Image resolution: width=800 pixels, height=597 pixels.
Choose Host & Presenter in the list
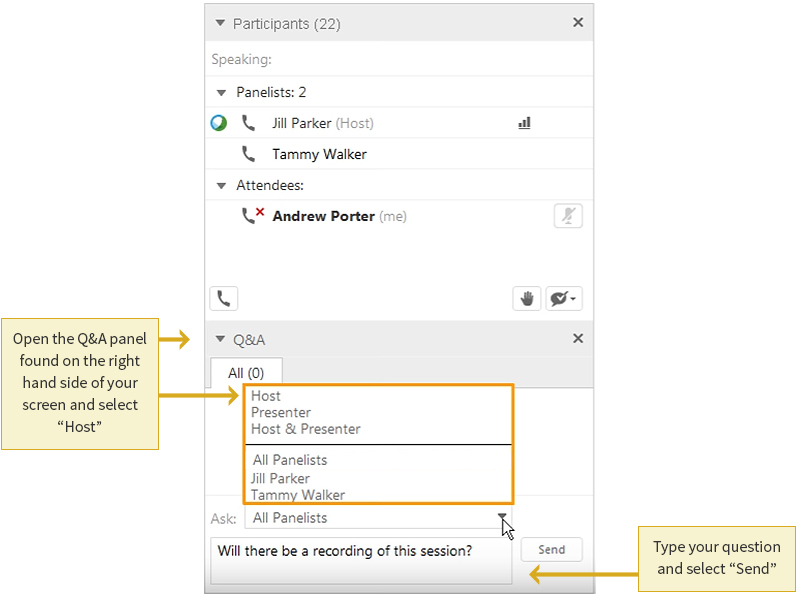click(305, 429)
